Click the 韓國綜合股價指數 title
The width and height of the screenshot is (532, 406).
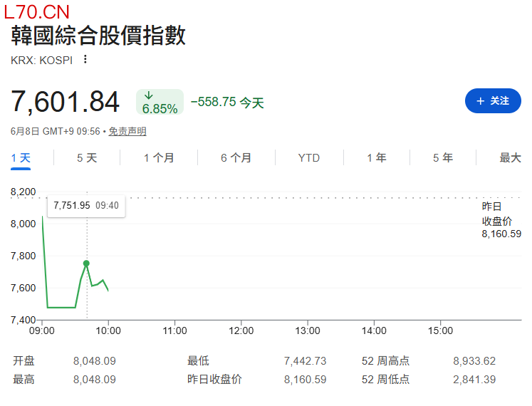tap(98, 36)
